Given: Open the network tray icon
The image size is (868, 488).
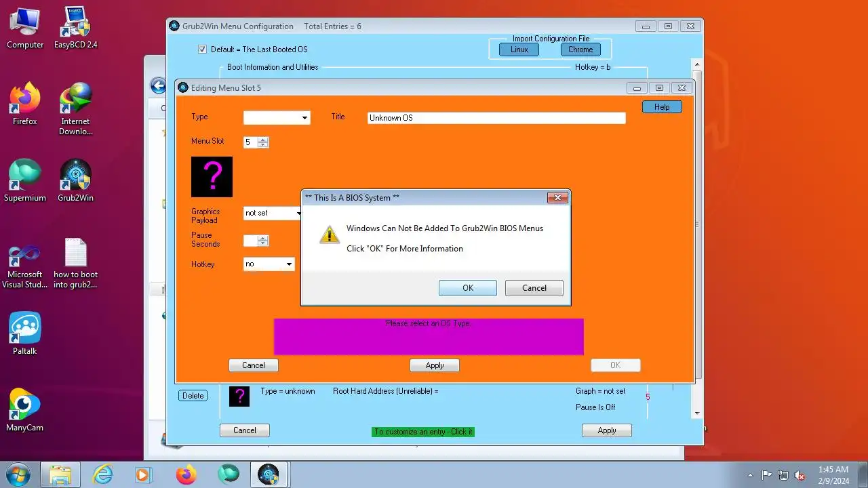Looking at the screenshot, I should tap(783, 475).
